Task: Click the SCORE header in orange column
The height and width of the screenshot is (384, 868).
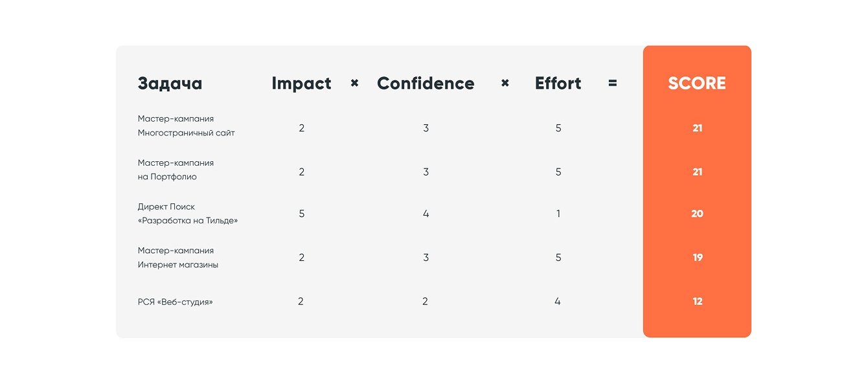Action: coord(697,84)
